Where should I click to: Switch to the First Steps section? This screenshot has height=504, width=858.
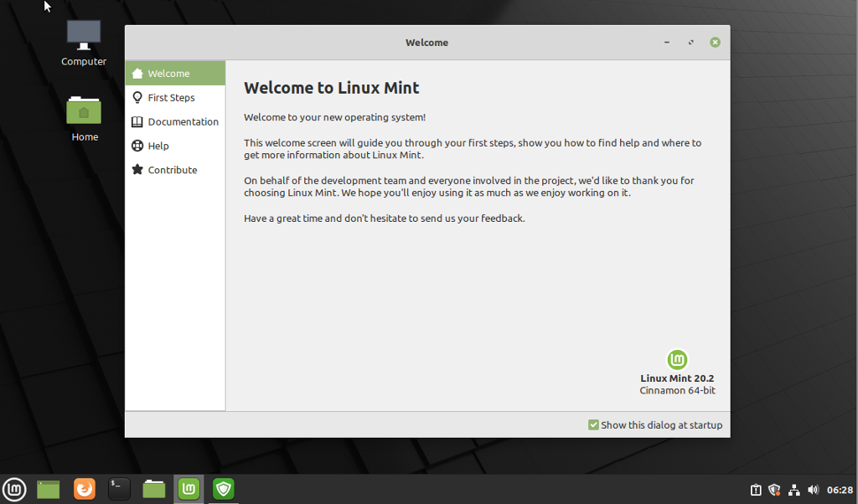click(x=175, y=97)
